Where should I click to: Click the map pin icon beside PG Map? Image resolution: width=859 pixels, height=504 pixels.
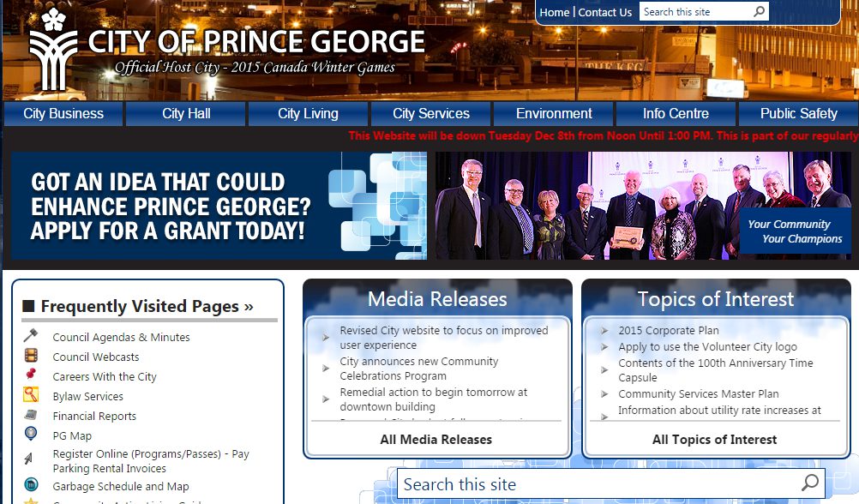coord(31,434)
